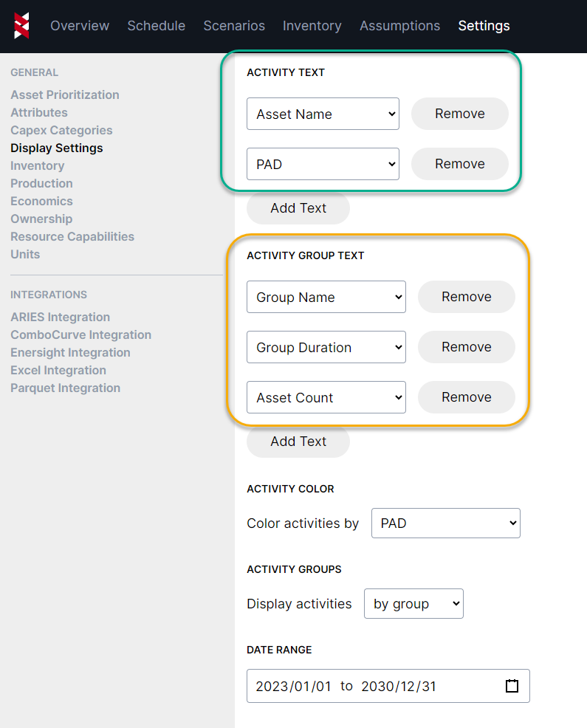Expand the PAD activity text dropdown
The image size is (587, 728).
[323, 164]
